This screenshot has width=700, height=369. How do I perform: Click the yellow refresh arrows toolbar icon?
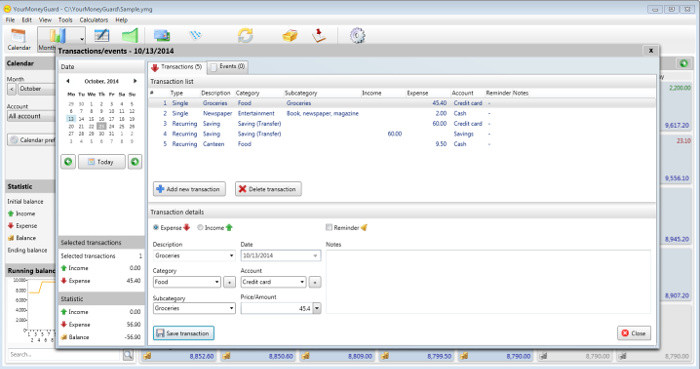click(245, 35)
